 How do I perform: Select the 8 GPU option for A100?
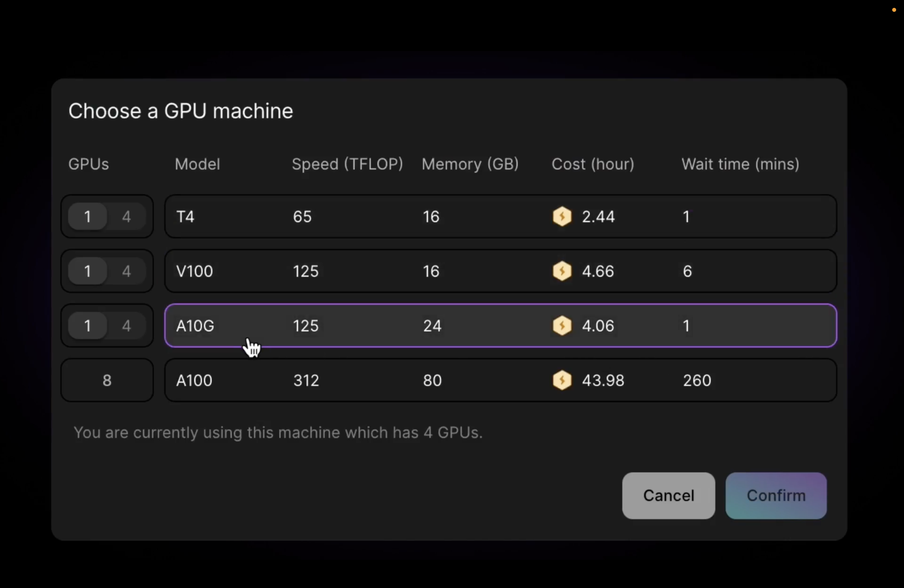pyautogui.click(x=107, y=380)
